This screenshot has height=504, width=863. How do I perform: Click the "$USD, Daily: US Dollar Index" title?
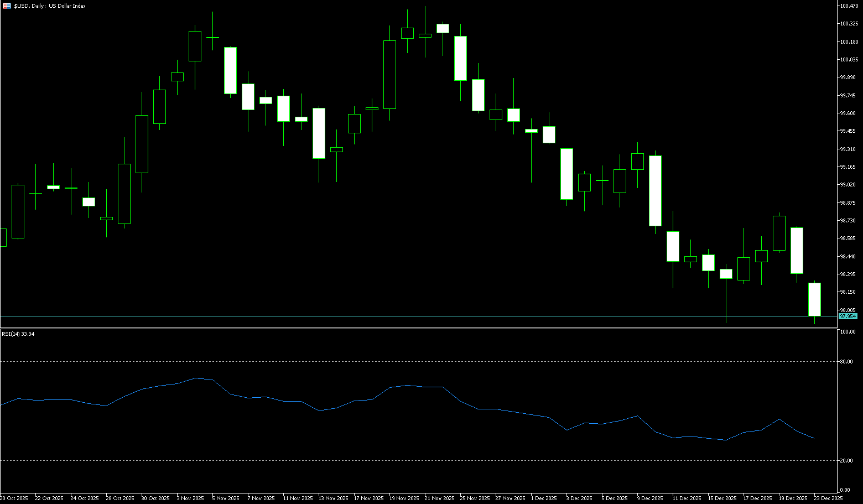(x=50, y=6)
